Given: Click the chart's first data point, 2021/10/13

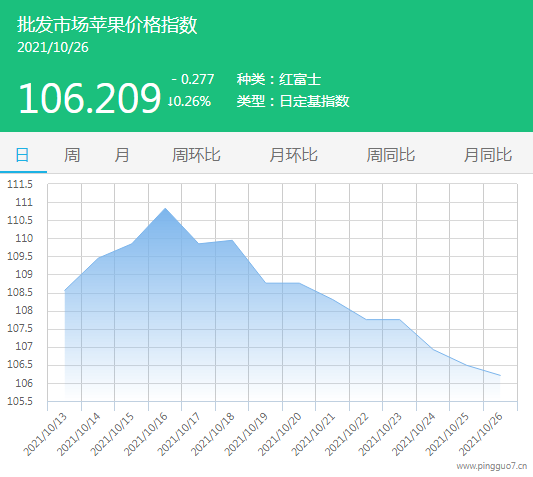Looking at the screenshot, I should click(65, 291).
